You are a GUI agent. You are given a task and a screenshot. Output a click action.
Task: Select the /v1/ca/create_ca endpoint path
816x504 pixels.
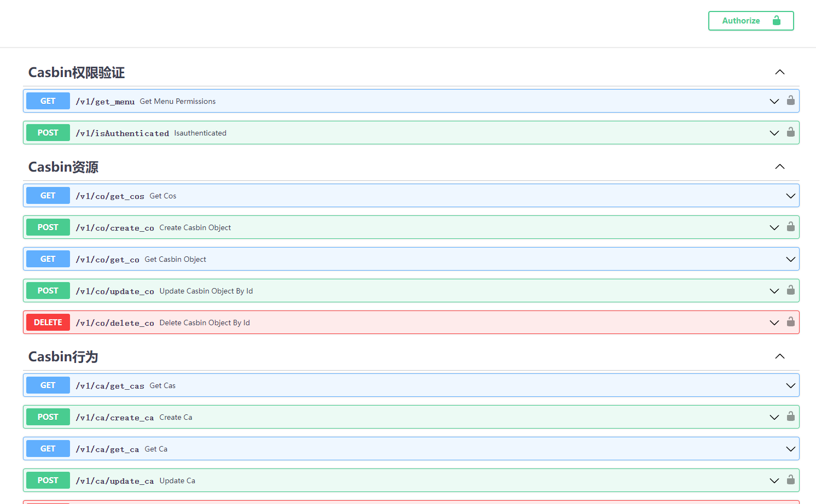click(115, 418)
